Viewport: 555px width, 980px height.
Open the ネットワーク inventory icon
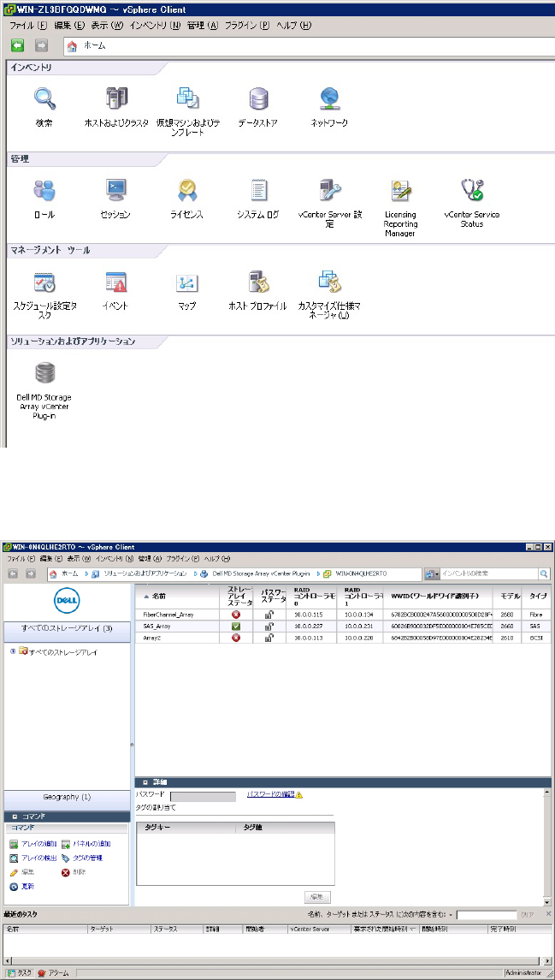[x=329, y=98]
